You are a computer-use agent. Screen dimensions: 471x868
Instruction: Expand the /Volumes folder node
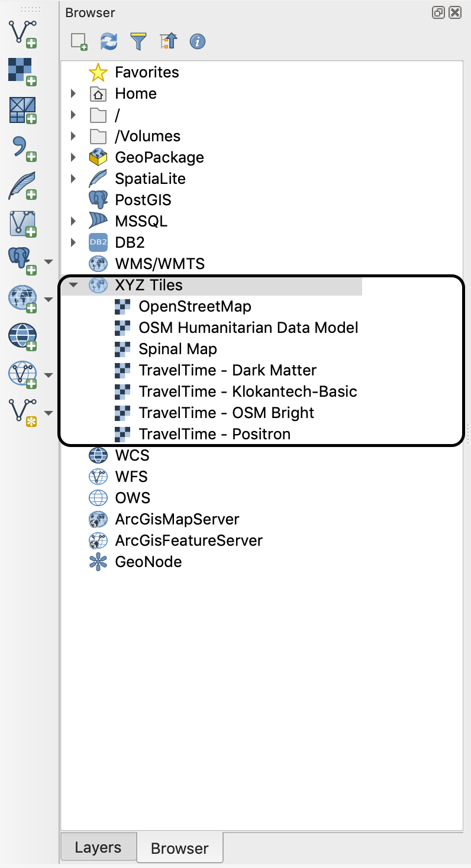pos(73,136)
